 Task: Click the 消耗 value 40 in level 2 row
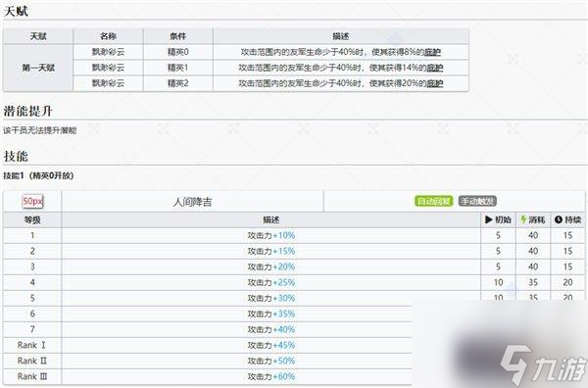click(x=533, y=251)
